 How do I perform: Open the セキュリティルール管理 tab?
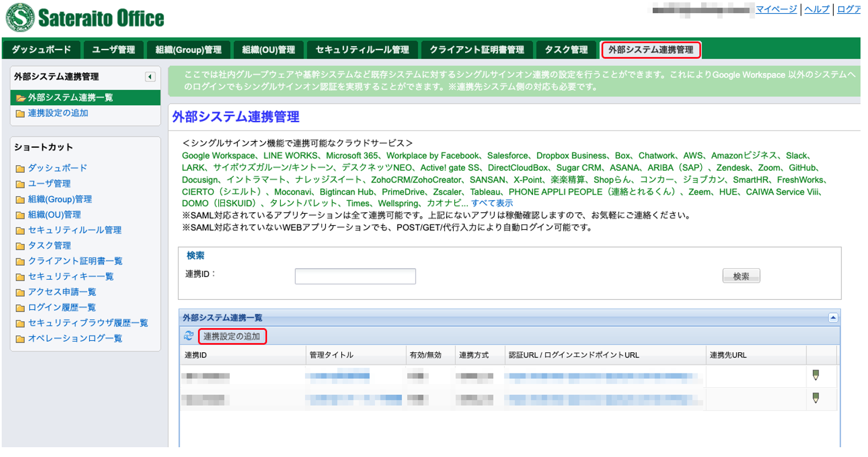pyautogui.click(x=362, y=50)
